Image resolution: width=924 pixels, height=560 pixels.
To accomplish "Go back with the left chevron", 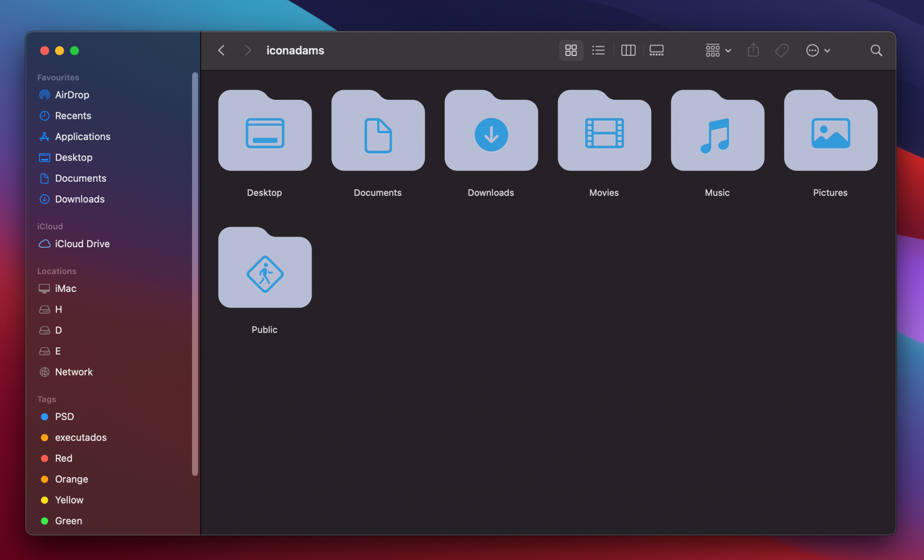I will pos(222,50).
